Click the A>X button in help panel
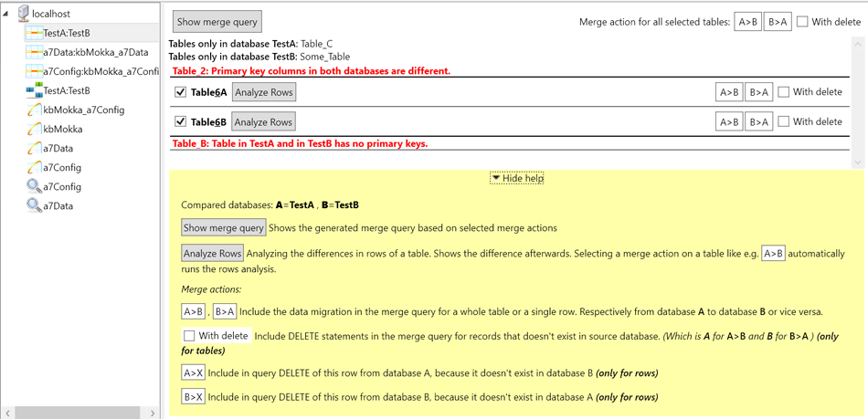This screenshot has height=419, width=868. (x=193, y=372)
